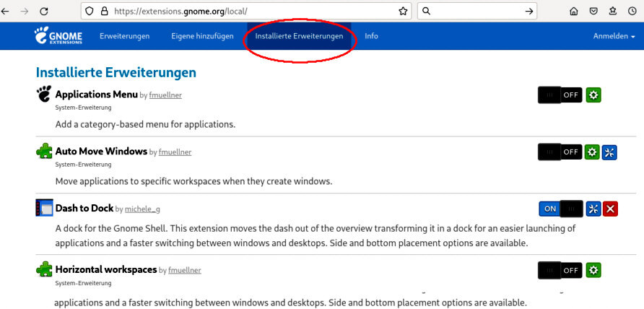Open configure tools icon for Auto Move Windows

pos(609,152)
